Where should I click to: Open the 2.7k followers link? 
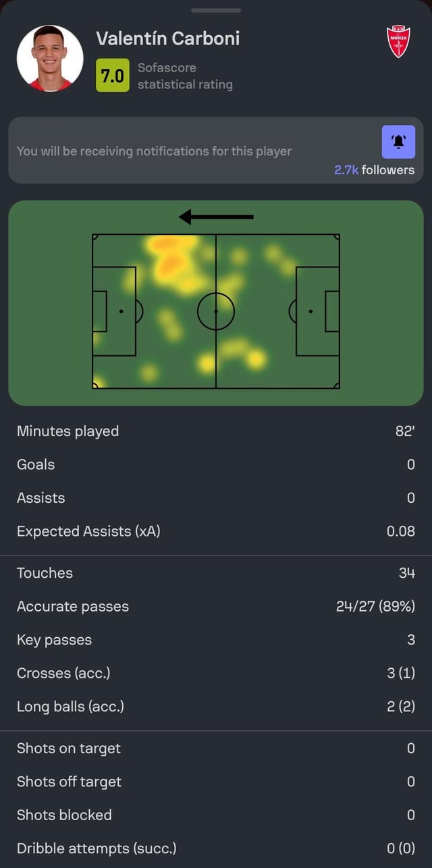(374, 170)
